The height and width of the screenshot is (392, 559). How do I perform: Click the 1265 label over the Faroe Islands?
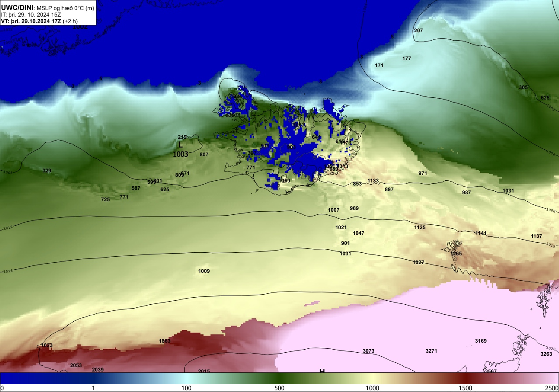456,254
